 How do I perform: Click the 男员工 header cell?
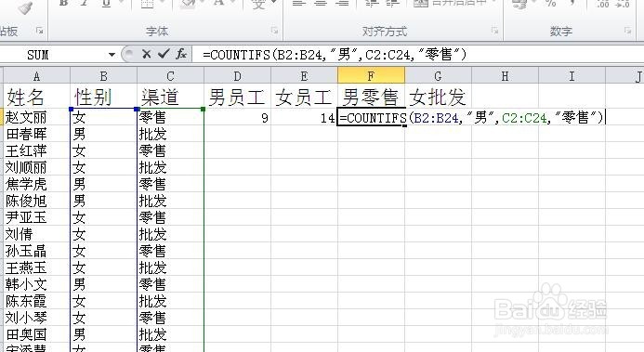[x=237, y=97]
